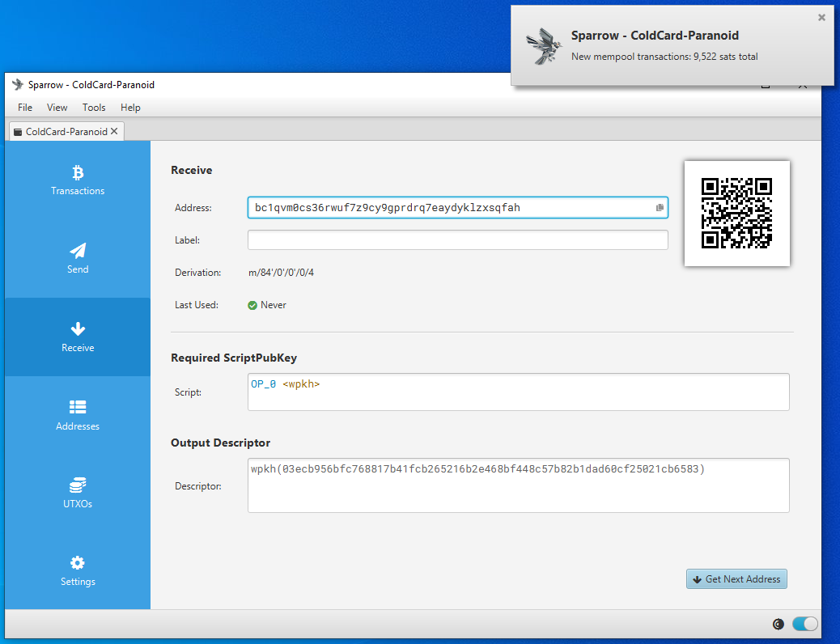Click the 'Never' last used value

coord(274,305)
